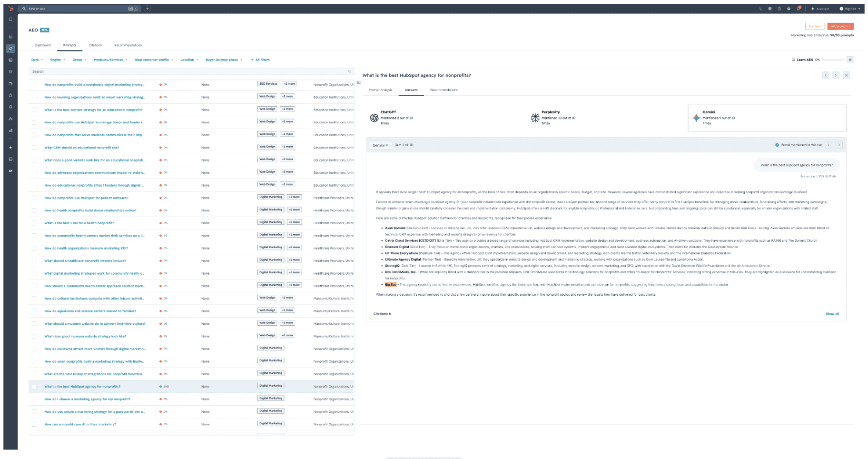The height and width of the screenshot is (459, 868).
Task: Click '+2 more' tag in SEO Services row
Action: click(289, 84)
